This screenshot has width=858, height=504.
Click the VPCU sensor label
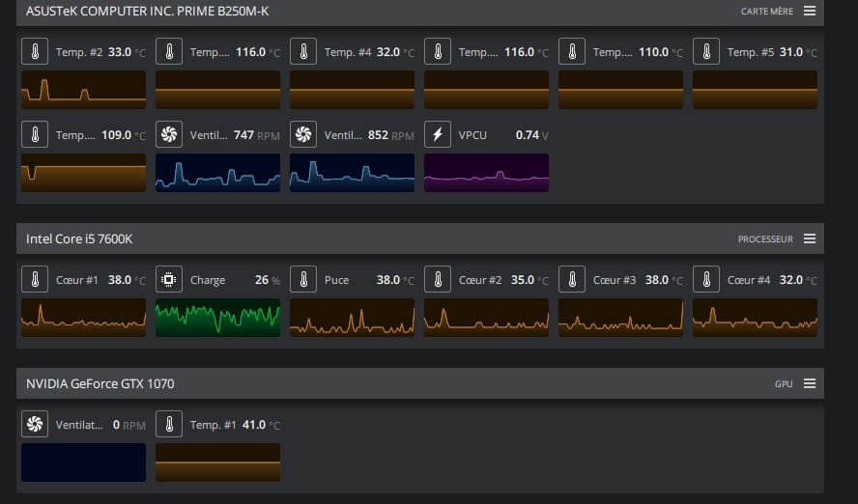472,135
